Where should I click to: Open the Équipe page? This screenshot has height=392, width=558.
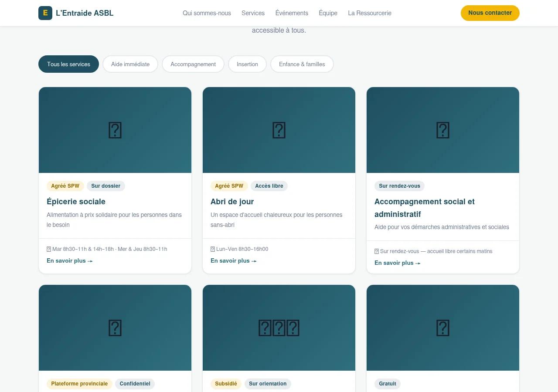(x=328, y=13)
